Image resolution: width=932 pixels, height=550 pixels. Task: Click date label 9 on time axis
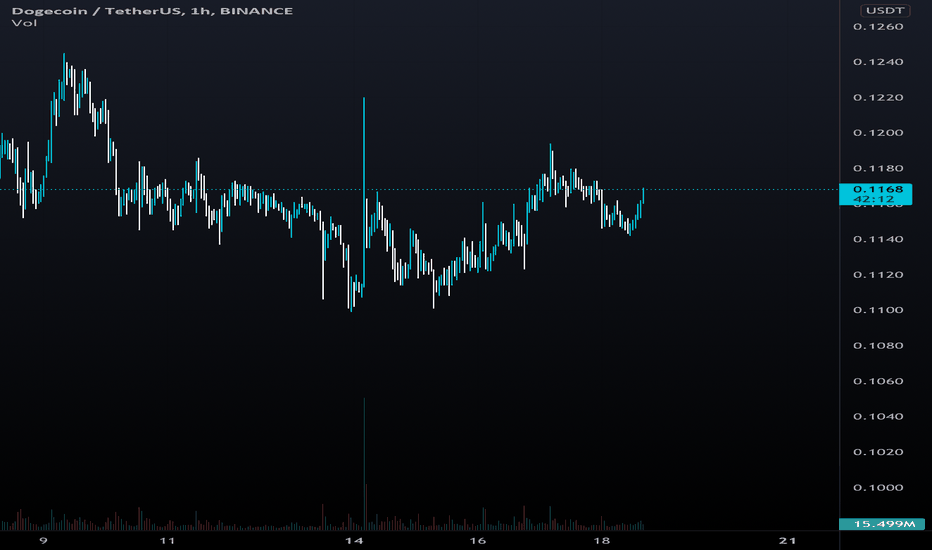(x=43, y=540)
